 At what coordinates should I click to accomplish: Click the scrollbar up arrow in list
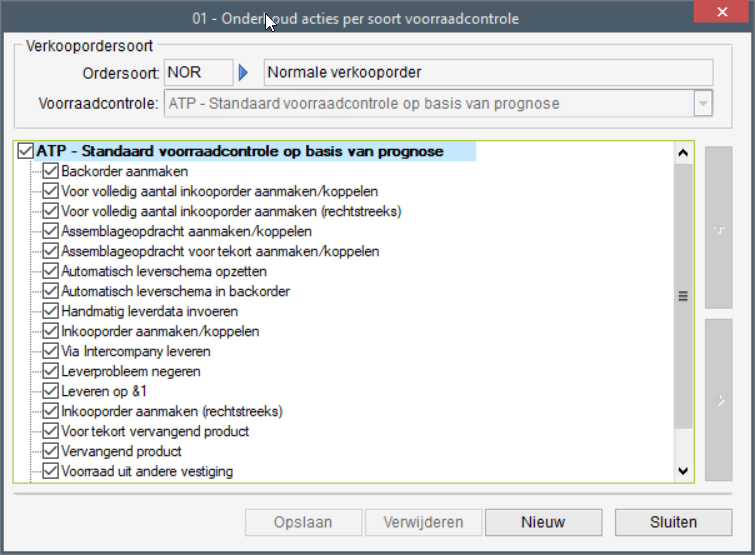point(684,153)
